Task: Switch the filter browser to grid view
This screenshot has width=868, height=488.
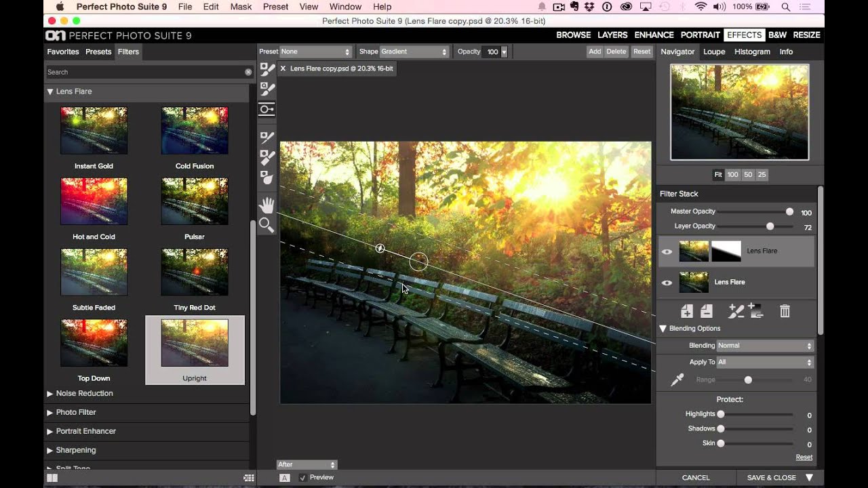Action: tap(249, 478)
